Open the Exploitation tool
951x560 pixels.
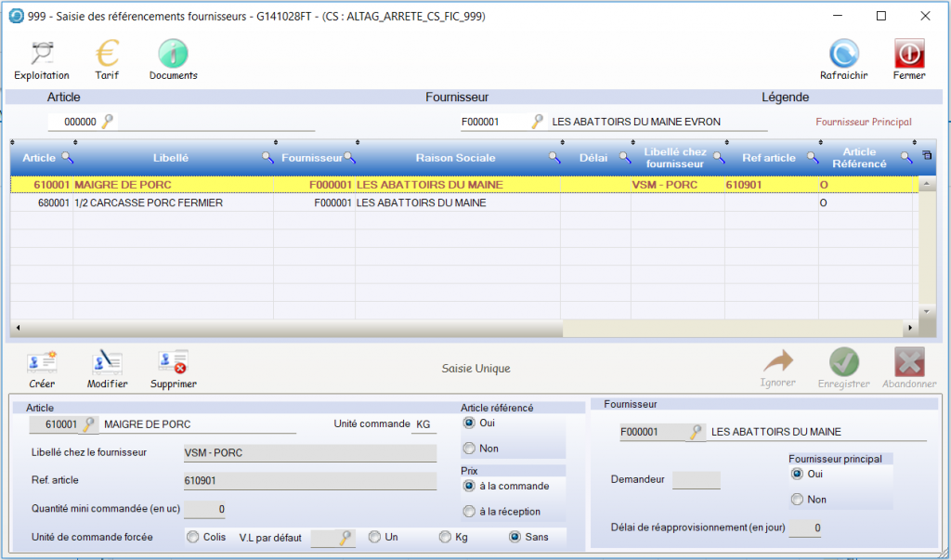pos(41,54)
